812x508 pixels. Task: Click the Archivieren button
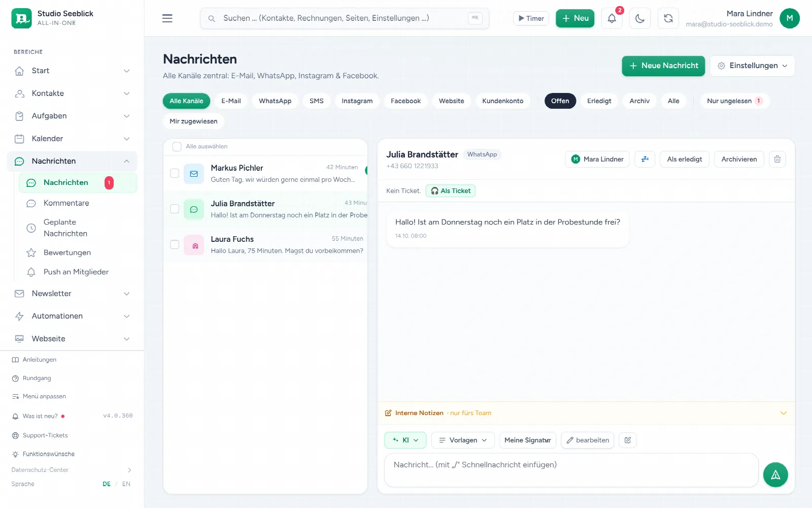[739, 159]
